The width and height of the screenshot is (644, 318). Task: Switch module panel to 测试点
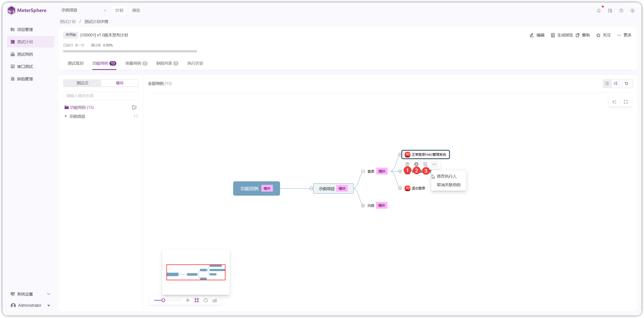click(82, 83)
